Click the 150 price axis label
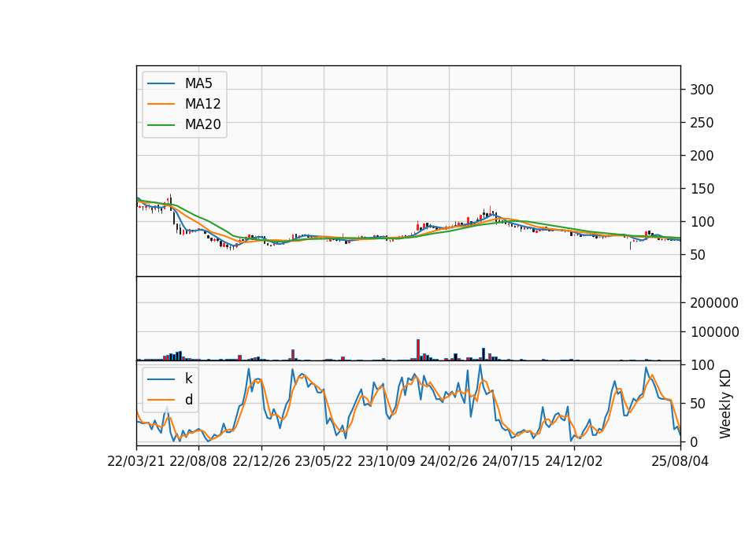 pos(702,189)
